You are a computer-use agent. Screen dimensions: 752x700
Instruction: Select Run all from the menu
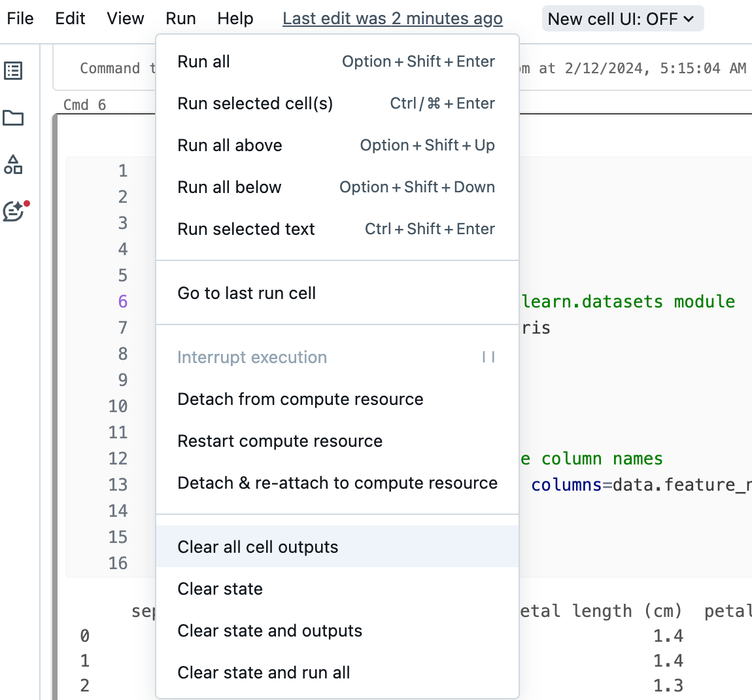(x=203, y=61)
